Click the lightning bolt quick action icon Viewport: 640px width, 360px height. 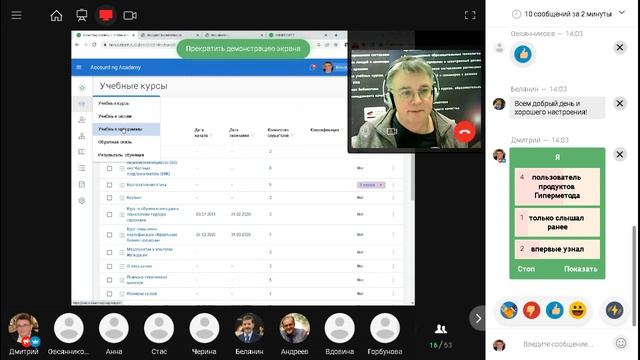[614, 310]
